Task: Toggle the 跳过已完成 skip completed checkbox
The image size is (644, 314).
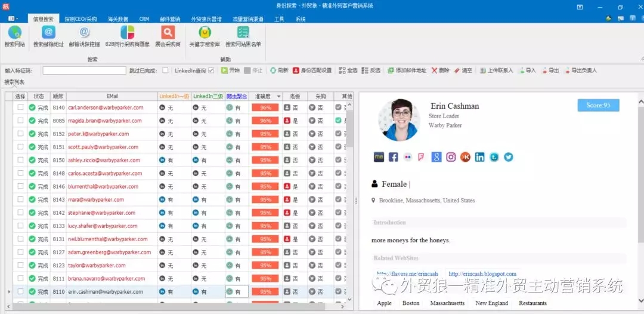Action: coord(165,70)
